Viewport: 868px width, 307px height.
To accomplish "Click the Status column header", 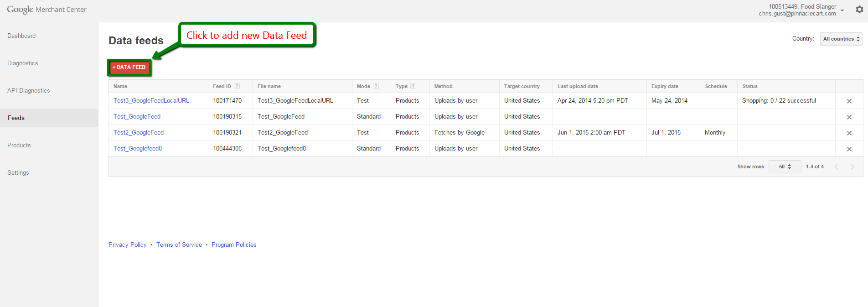I will click(750, 86).
